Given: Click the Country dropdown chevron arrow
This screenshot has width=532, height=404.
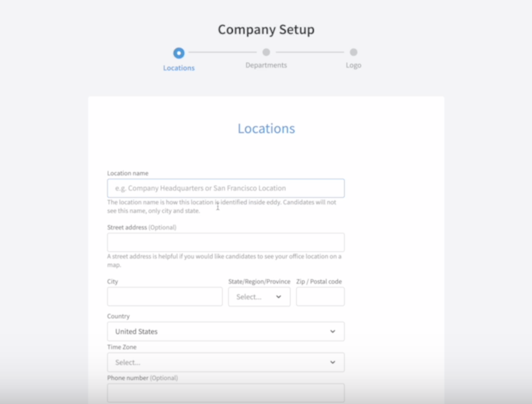Looking at the screenshot, I should (333, 331).
